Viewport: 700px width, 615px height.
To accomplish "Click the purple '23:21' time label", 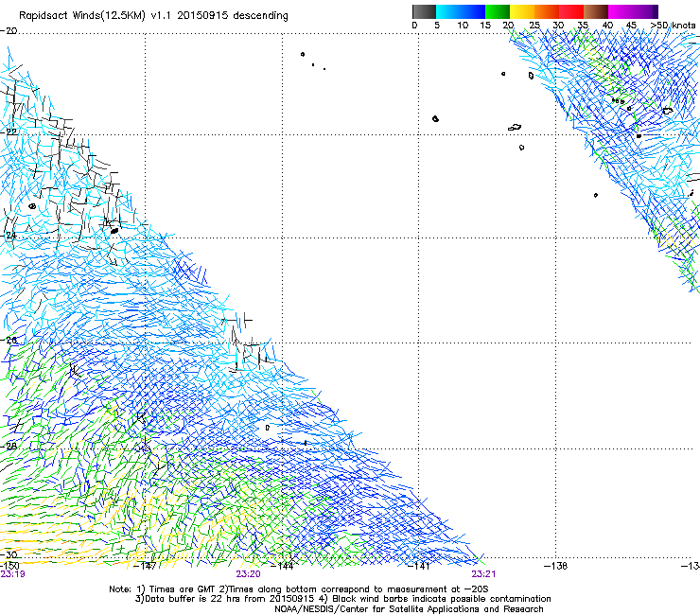I will [483, 574].
